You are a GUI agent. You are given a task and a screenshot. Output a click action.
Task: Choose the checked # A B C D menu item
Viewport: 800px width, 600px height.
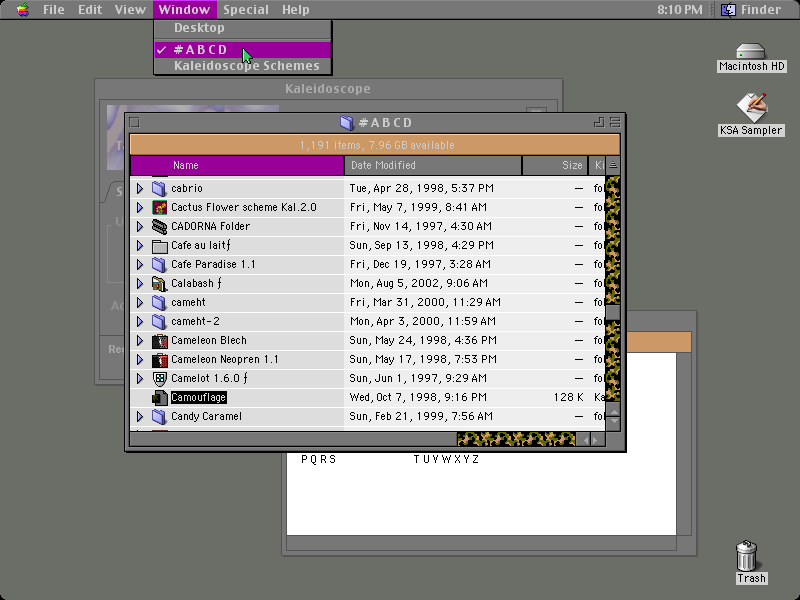242,49
